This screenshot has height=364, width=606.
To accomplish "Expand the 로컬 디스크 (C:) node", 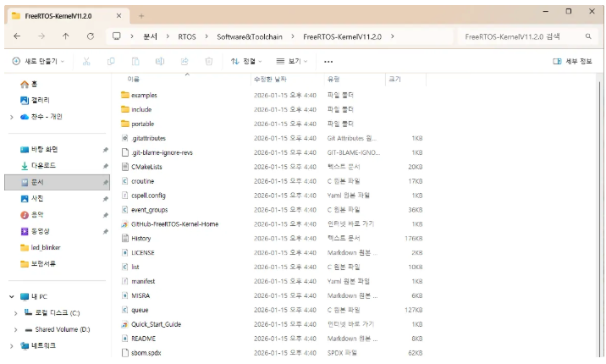I will 15,313.
